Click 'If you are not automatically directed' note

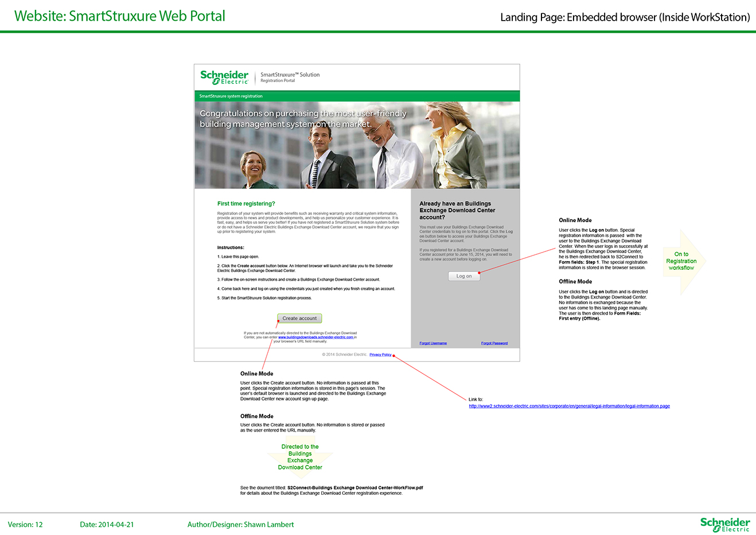pyautogui.click(x=300, y=337)
